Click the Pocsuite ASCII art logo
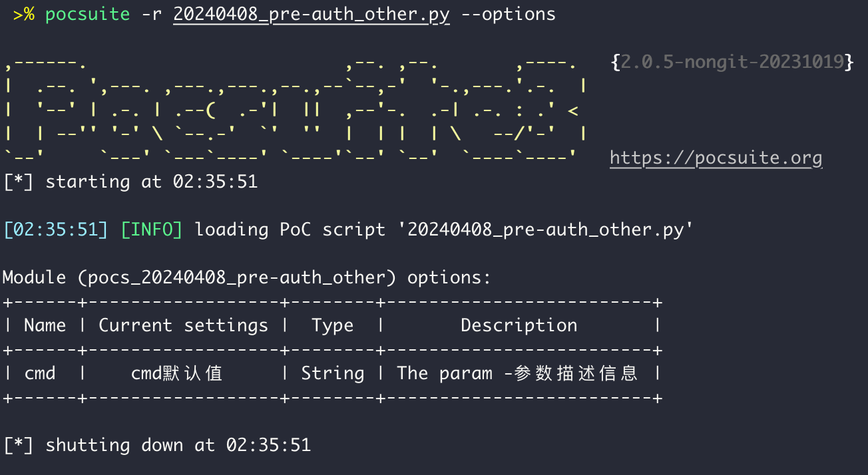This screenshot has height=475, width=868. tap(293, 110)
